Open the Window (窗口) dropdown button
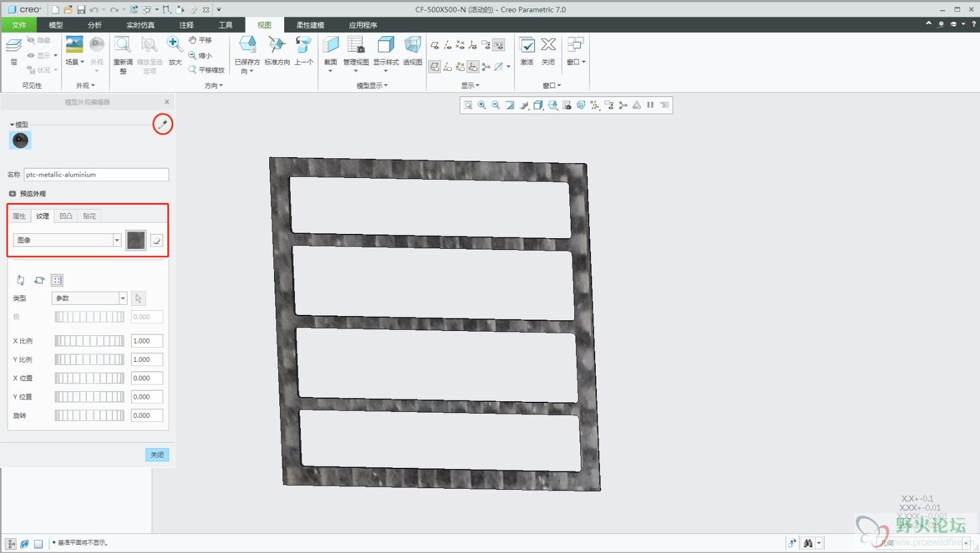This screenshot has height=553, width=980. (576, 62)
